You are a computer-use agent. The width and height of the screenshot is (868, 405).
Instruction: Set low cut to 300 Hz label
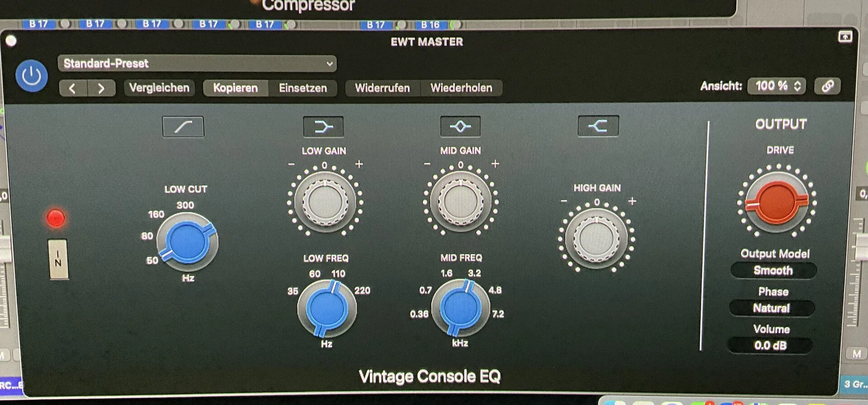tap(185, 205)
